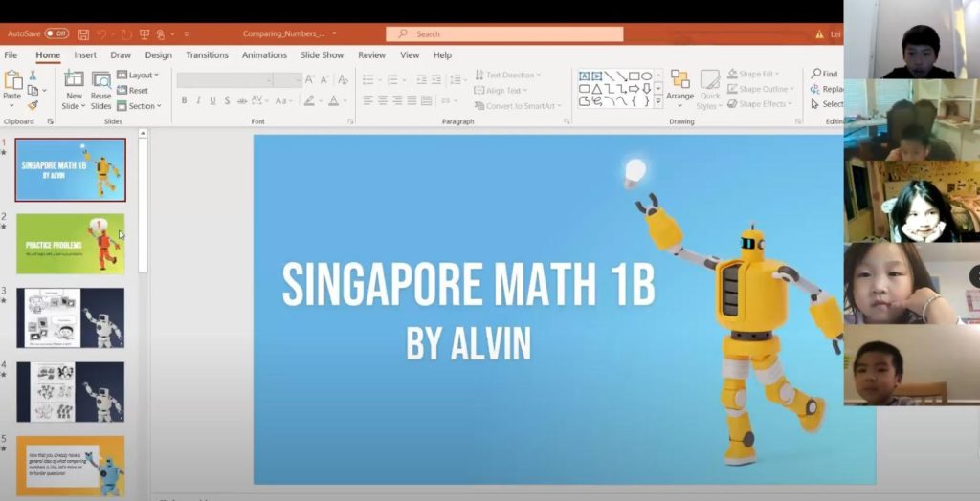Switch to the Transitions tab
Screen dimensions: 980x501
tap(207, 54)
